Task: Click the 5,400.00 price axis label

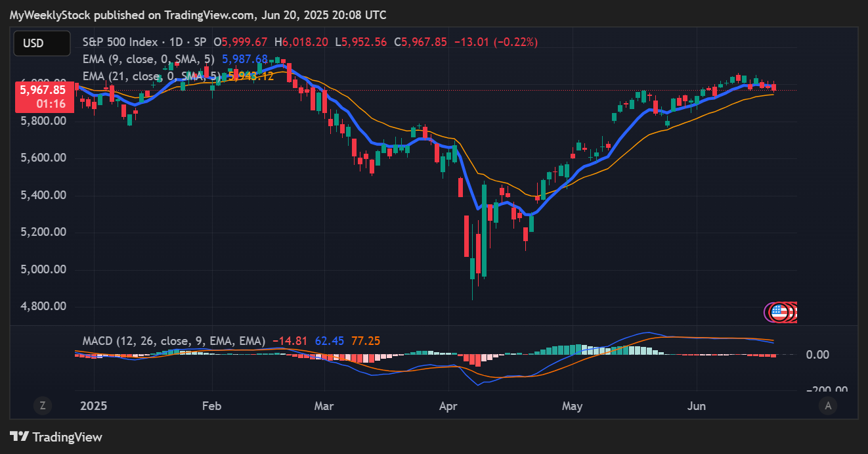Action: click(x=43, y=195)
